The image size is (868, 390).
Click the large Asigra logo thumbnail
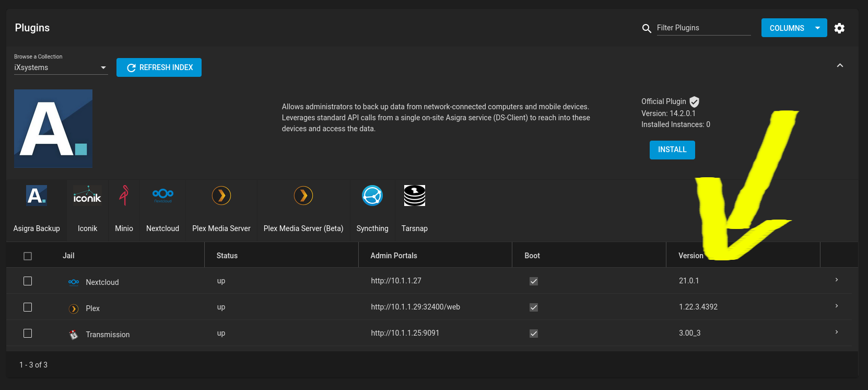(53, 129)
